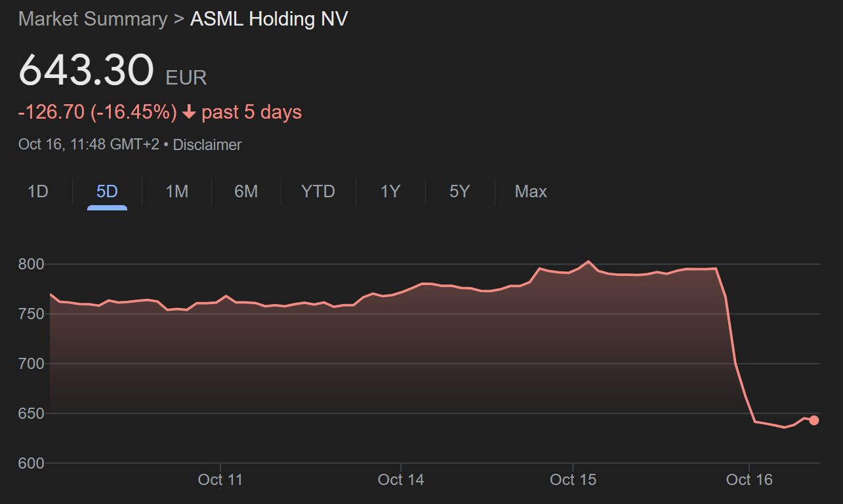843x504 pixels.
Task: Select the 1D time range tab
Action: pyautogui.click(x=38, y=191)
